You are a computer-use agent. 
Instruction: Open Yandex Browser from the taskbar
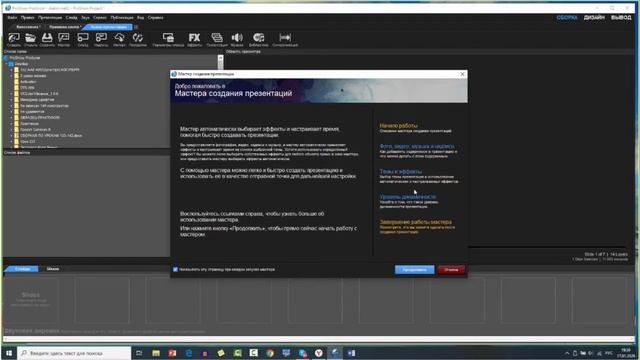click(x=319, y=353)
